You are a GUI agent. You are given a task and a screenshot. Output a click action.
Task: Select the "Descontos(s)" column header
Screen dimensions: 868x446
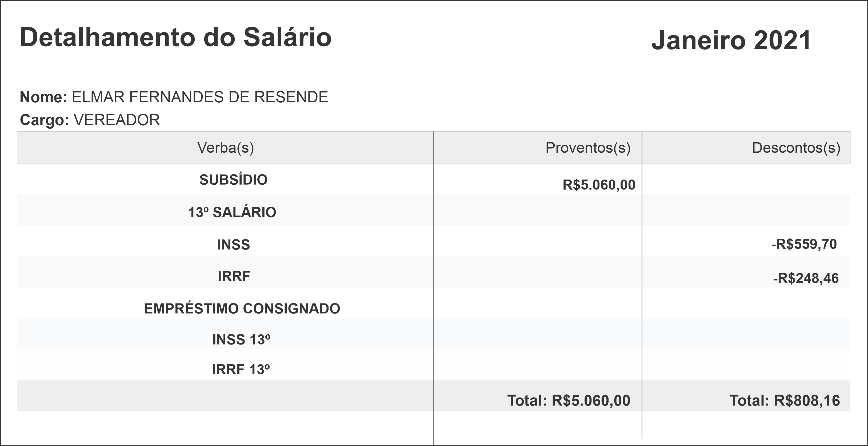tap(796, 148)
